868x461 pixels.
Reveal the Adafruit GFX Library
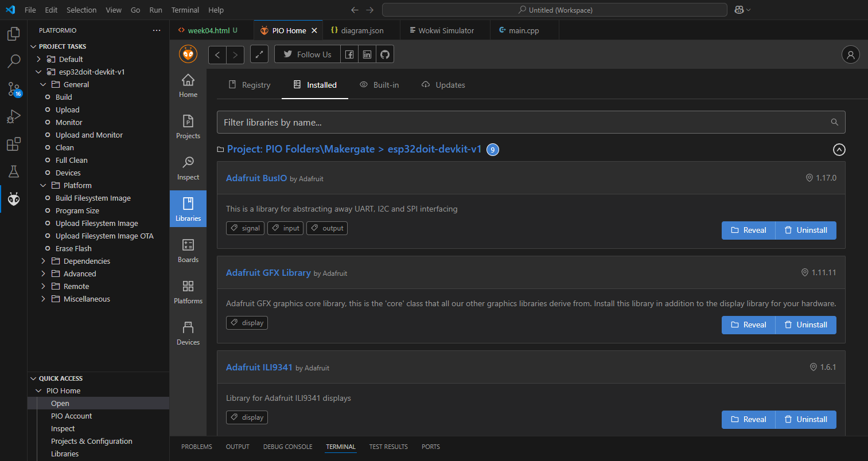point(749,325)
